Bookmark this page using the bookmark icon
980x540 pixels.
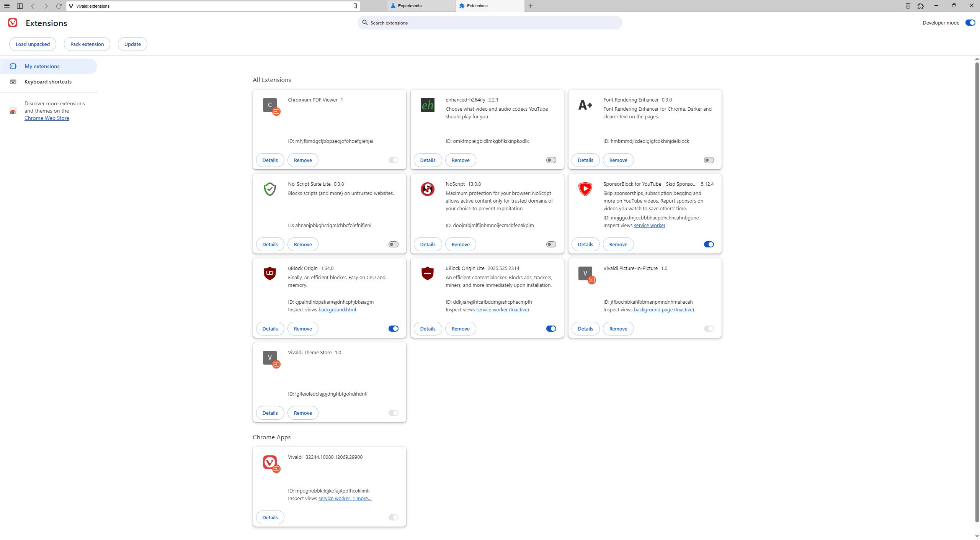[x=355, y=6]
